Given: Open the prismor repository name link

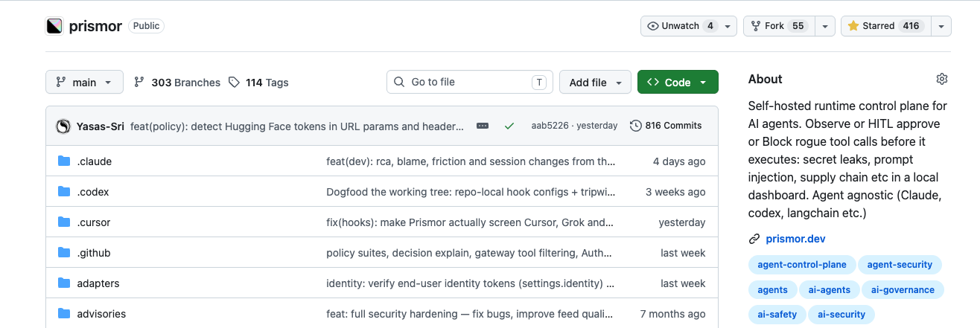Looking at the screenshot, I should [x=95, y=26].
